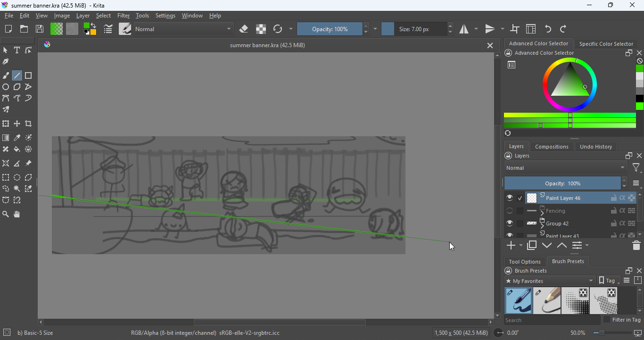The width and height of the screenshot is (644, 340).
Task: Delete the selected layer
Action: click(x=636, y=245)
